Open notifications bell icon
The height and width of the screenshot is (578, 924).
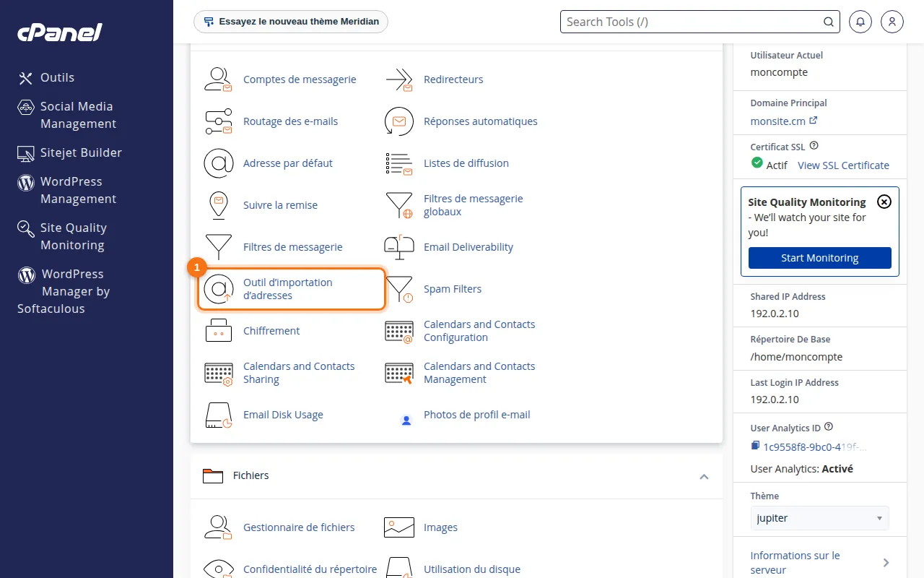[x=860, y=22]
